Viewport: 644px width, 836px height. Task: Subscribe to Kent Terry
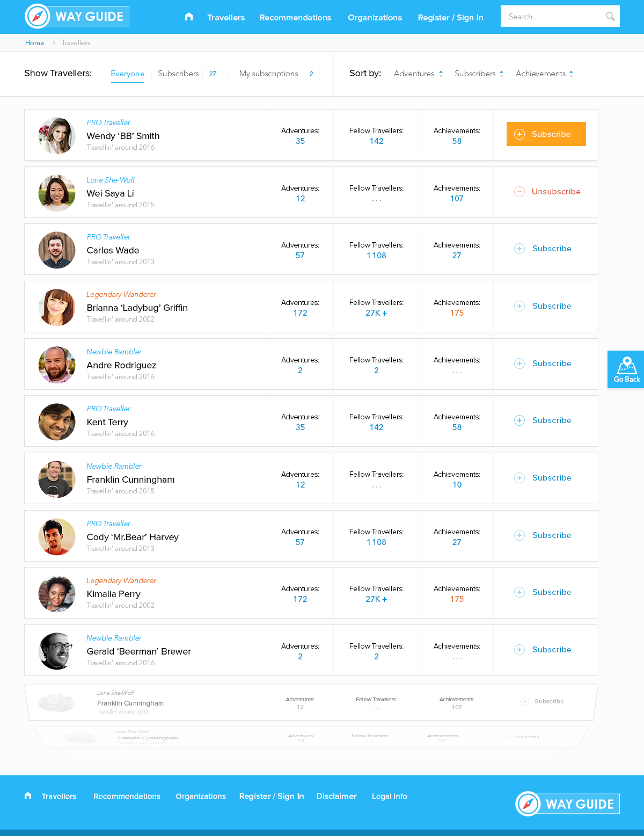pyautogui.click(x=551, y=420)
